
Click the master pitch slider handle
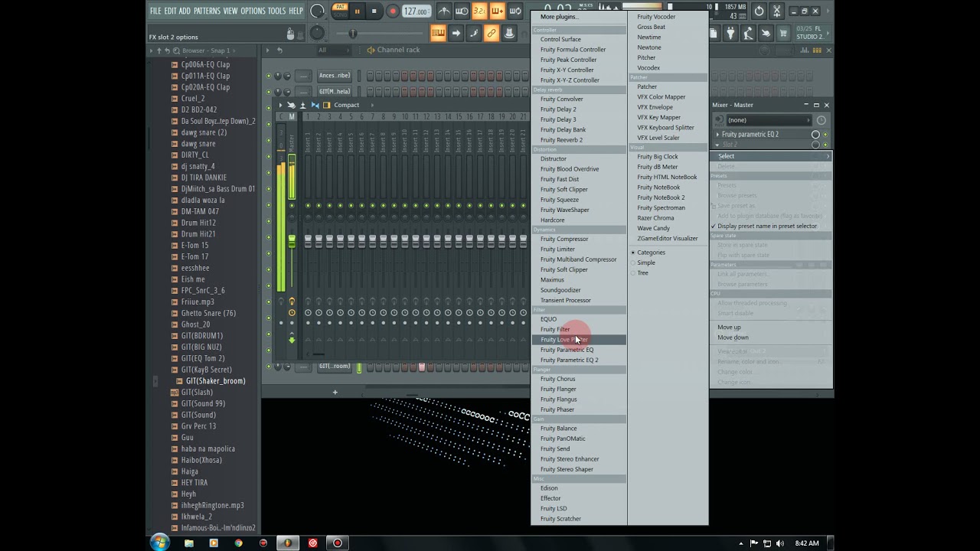(352, 33)
